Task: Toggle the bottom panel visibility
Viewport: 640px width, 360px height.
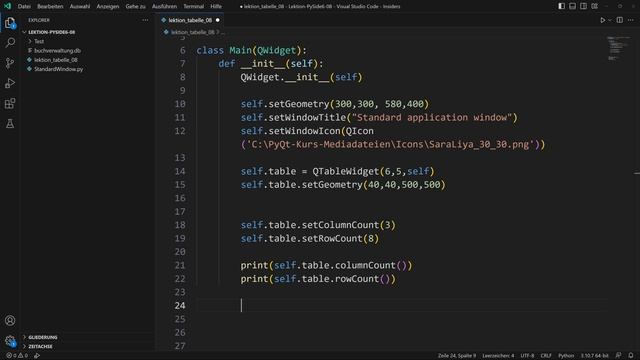Action: 573,6
